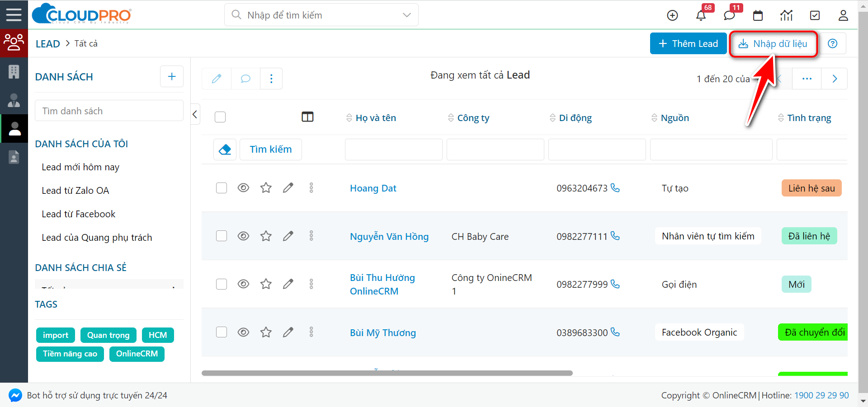Open list Lead mới hôm nay
This screenshot has width=868, height=407.
(80, 167)
